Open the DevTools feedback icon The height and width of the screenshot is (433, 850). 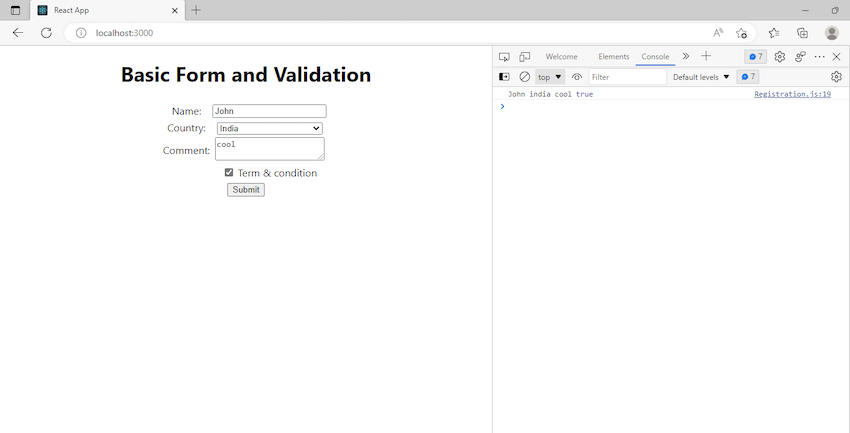[x=800, y=56]
